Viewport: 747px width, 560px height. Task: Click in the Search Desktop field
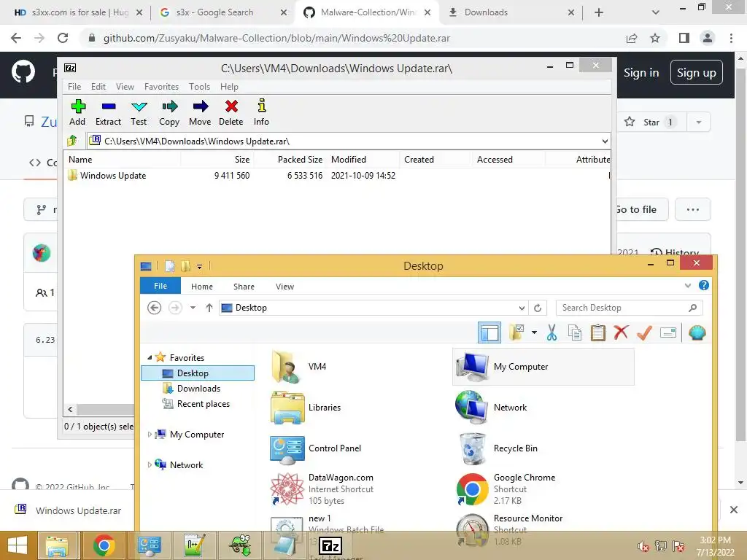click(629, 308)
